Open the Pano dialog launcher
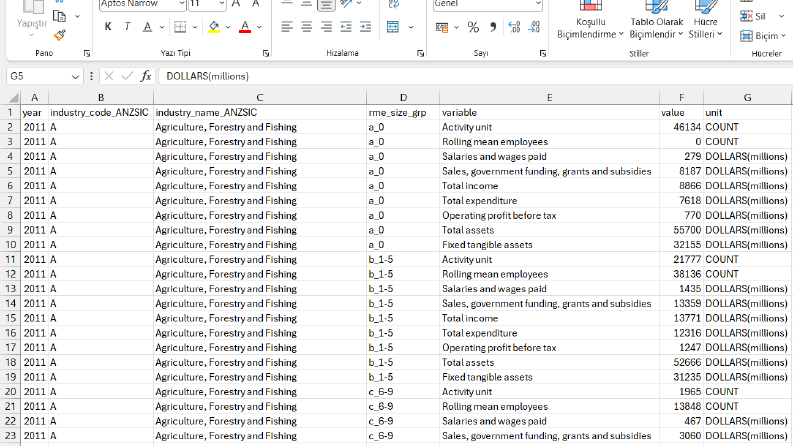 pyautogui.click(x=87, y=53)
